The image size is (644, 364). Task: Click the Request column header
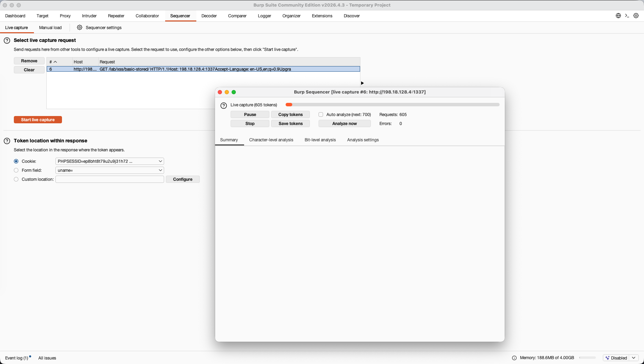tap(229, 62)
